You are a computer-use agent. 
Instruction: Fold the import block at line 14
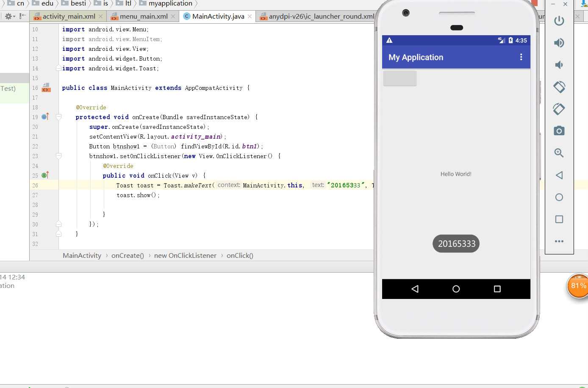point(58,68)
